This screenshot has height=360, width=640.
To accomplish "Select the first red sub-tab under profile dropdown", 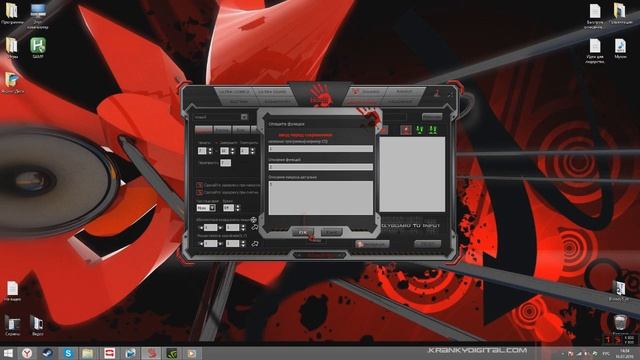I will 204,130.
